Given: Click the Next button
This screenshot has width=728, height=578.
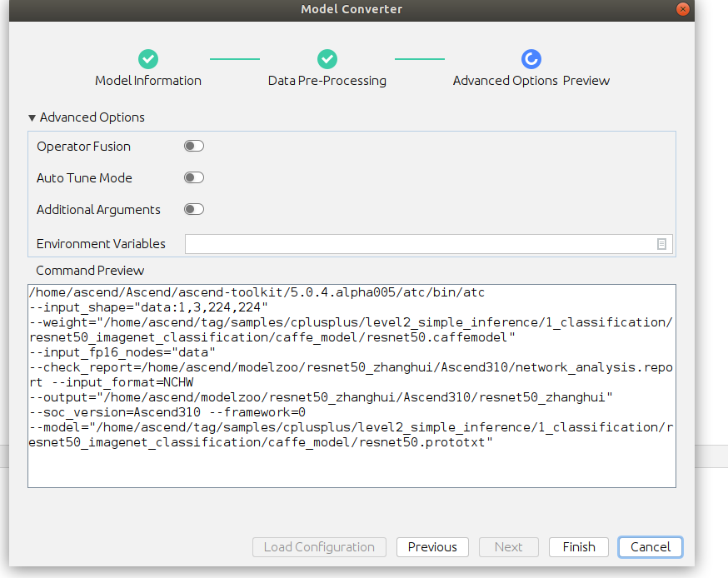Looking at the screenshot, I should (x=508, y=547).
